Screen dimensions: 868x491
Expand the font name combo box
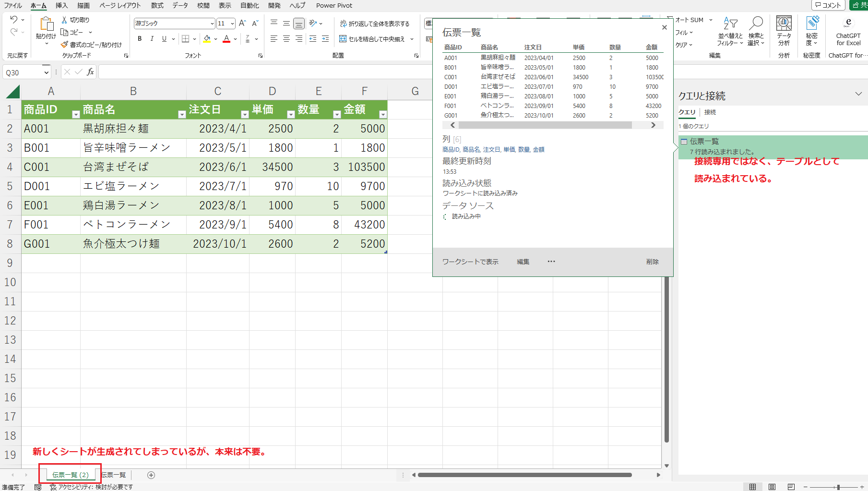coord(212,24)
